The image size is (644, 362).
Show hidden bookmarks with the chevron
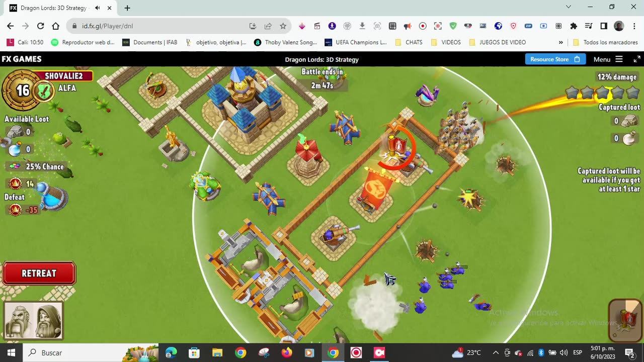pos(560,42)
